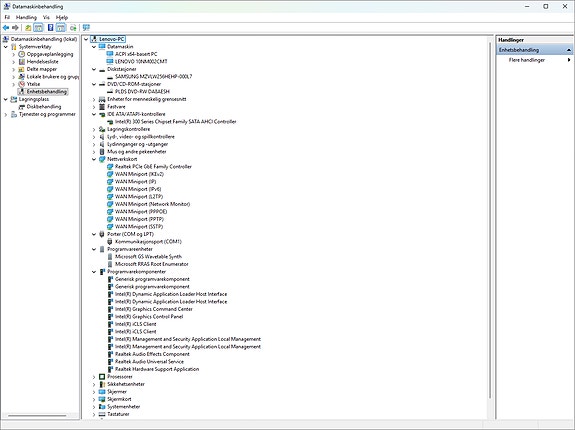Collapse the Programvareenheter category
The width and height of the screenshot is (575, 430).
(94, 249)
